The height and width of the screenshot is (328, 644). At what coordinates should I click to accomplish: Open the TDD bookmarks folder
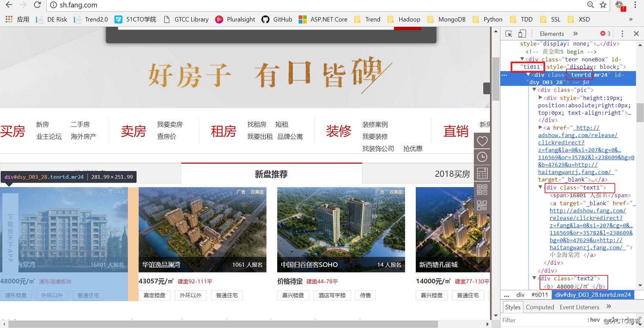point(521,19)
